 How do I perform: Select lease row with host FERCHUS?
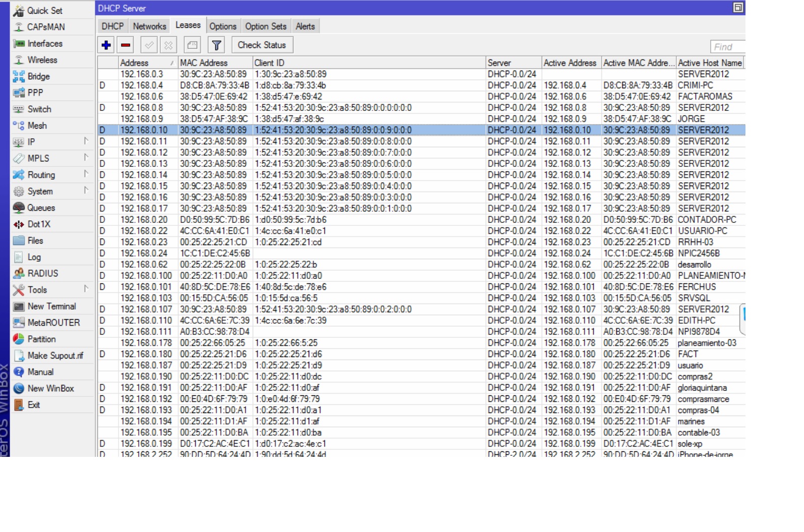[421, 287]
